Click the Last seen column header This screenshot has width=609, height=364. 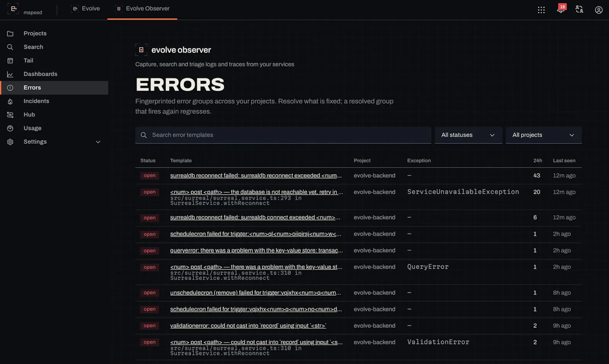[564, 161]
